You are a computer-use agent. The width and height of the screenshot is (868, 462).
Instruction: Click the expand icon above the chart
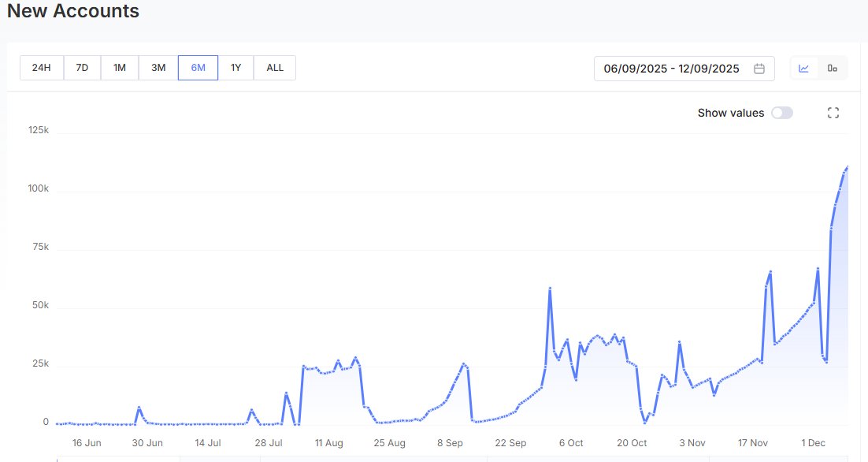pyautogui.click(x=833, y=113)
